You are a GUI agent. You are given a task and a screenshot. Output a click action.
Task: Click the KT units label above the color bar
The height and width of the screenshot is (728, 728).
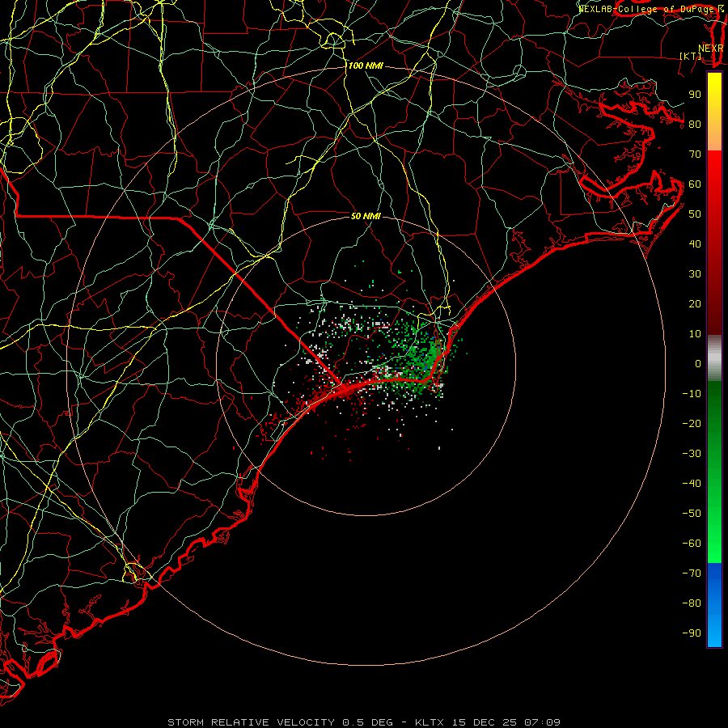tap(691, 56)
